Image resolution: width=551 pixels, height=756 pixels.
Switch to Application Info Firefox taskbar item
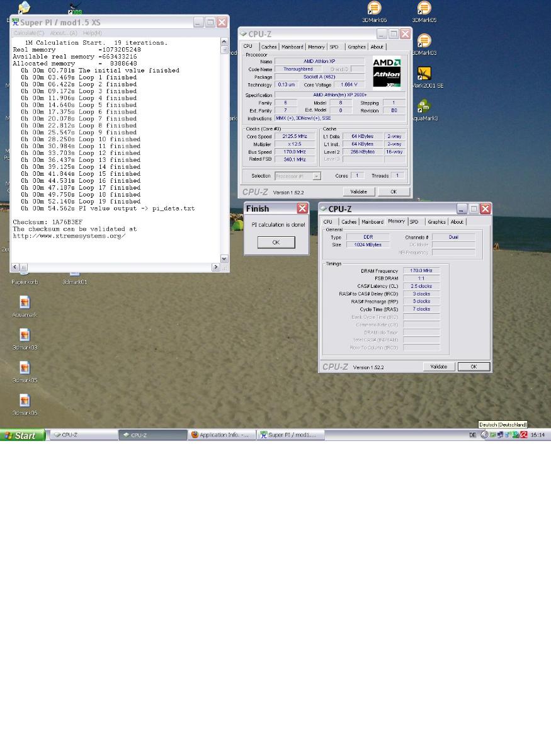coord(222,435)
